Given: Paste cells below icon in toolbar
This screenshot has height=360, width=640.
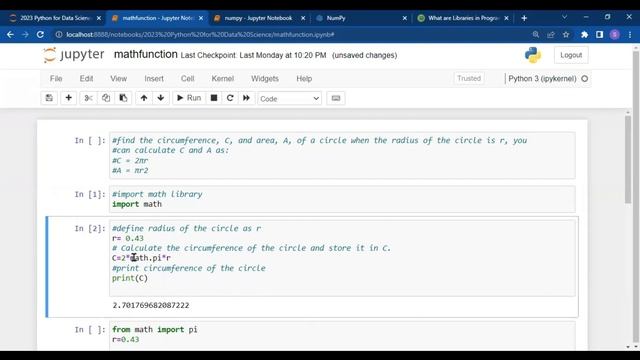Looking at the screenshot, I should pos(123,98).
